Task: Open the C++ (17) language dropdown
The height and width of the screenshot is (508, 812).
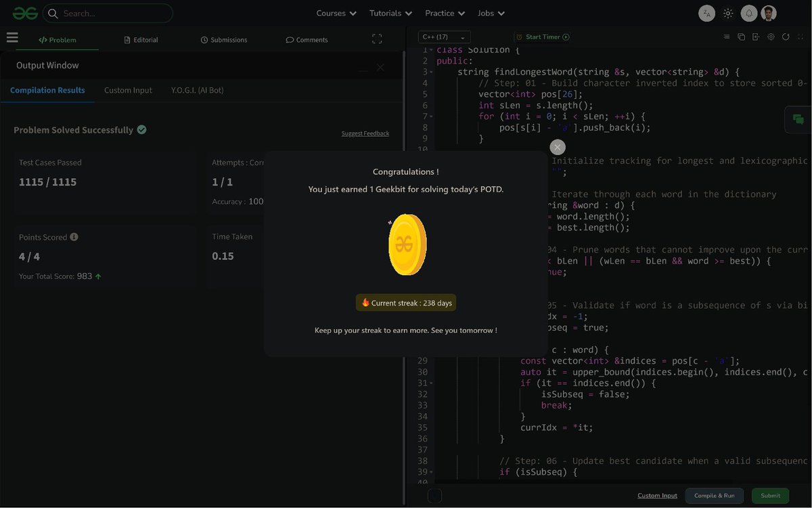Action: tap(444, 37)
